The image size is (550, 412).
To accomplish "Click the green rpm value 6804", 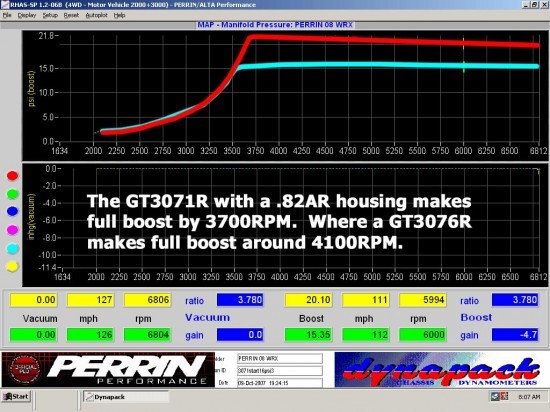I will [147, 335].
